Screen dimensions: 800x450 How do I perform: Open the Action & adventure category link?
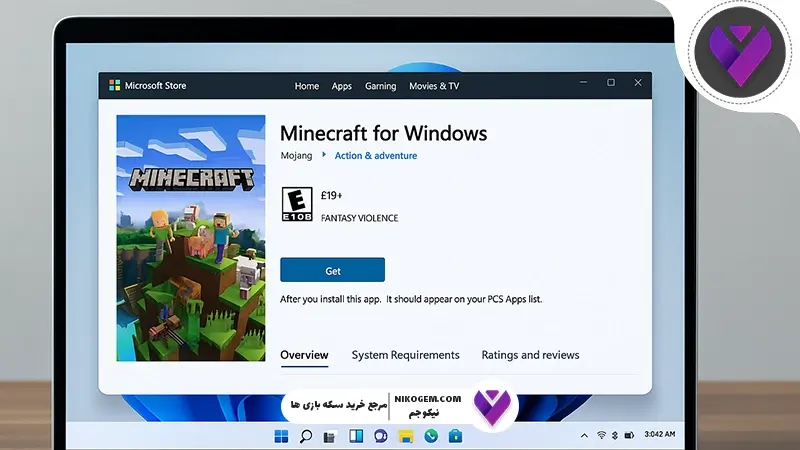pos(376,156)
